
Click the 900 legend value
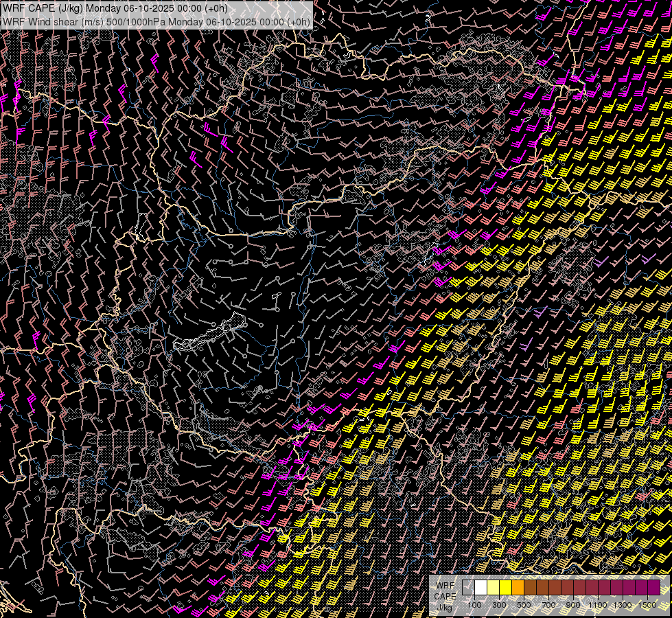tap(573, 605)
